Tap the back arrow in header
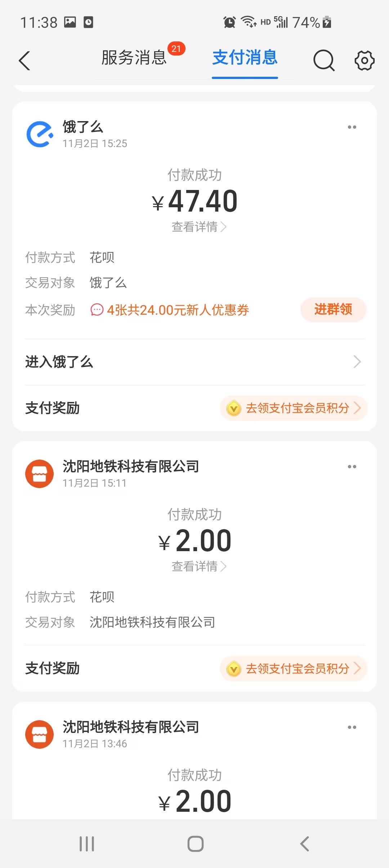Screen dimensions: 389x868 coord(24,61)
